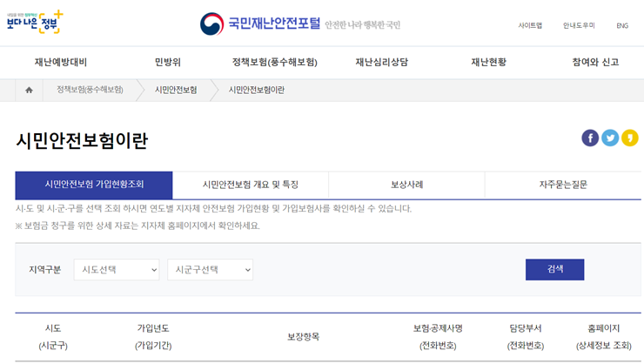Click the 국민재난안전포털 site logo

point(259,24)
